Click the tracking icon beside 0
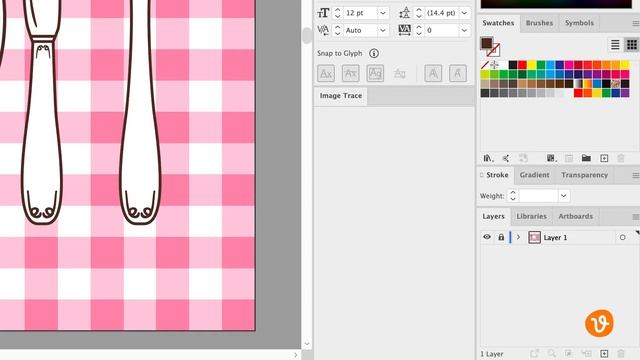Screen dimensions: 640x360 (x=404, y=30)
